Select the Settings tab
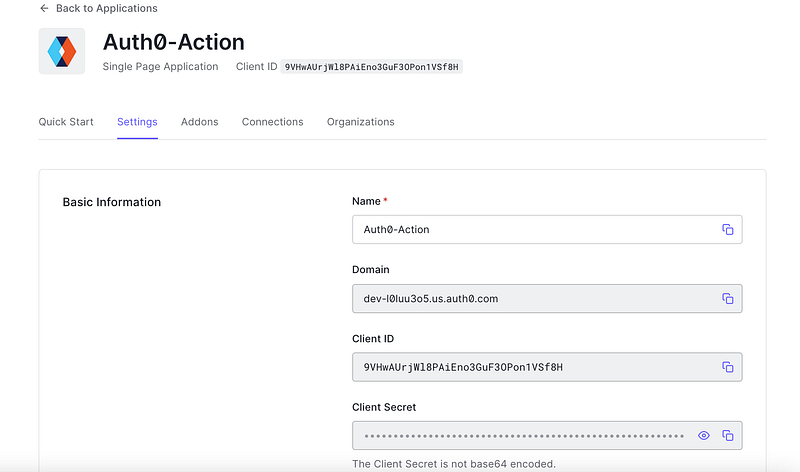Image resolution: width=800 pixels, height=472 pixels. pyautogui.click(x=137, y=122)
